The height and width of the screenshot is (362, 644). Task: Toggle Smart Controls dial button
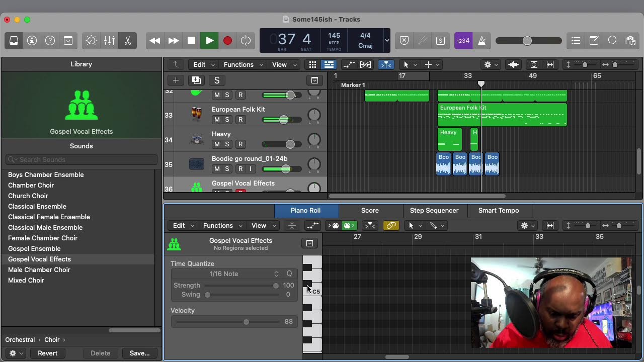point(91,41)
